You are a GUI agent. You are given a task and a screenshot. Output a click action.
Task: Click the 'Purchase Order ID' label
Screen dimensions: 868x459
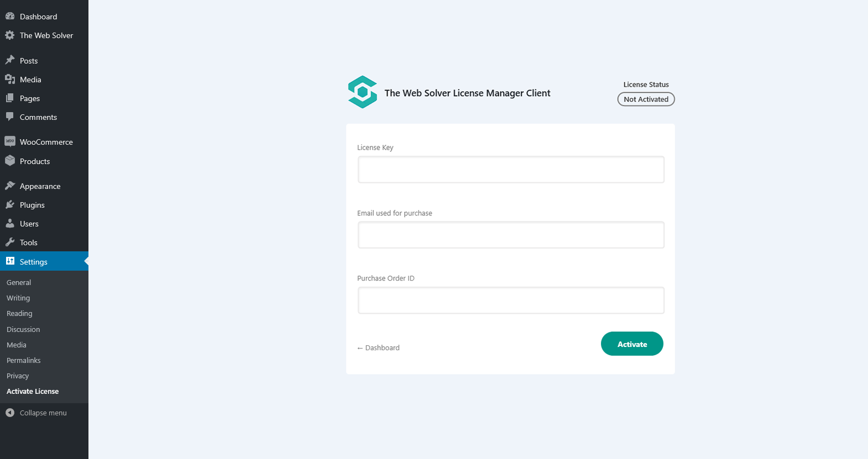click(386, 278)
